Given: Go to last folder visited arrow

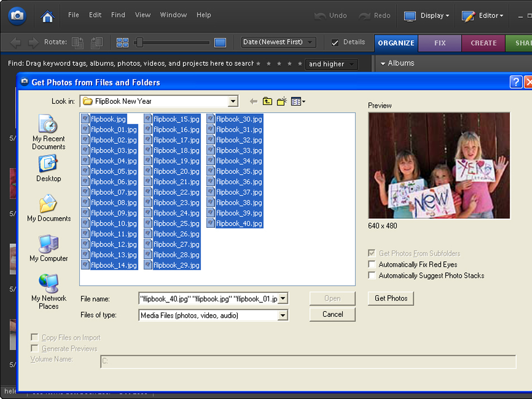Looking at the screenshot, I should pyautogui.click(x=253, y=101).
